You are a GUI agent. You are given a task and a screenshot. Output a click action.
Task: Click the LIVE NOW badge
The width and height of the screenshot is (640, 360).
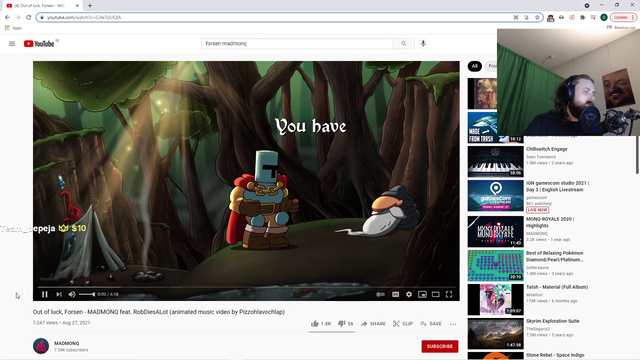[538, 210]
